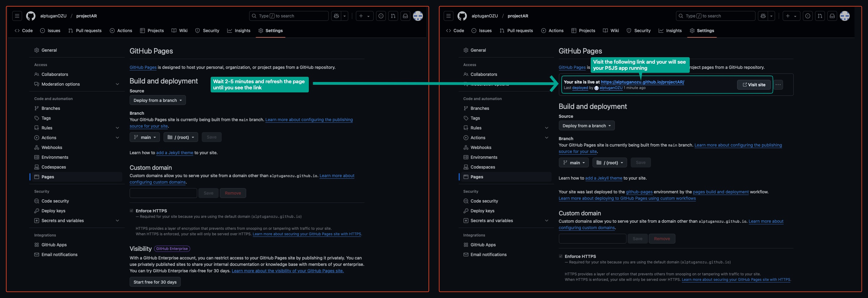Open Actions tab in right window top bar

coord(552,30)
